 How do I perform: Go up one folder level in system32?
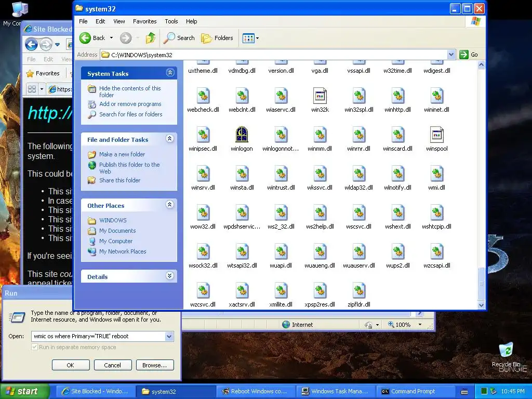151,38
